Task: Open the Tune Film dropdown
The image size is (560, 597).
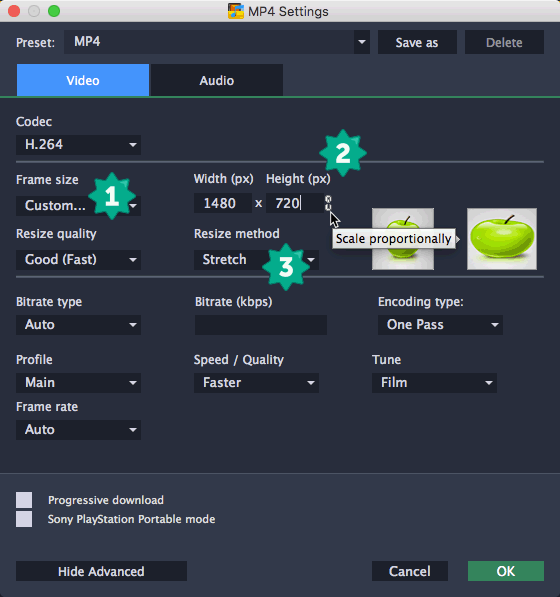Action: pyautogui.click(x=434, y=383)
